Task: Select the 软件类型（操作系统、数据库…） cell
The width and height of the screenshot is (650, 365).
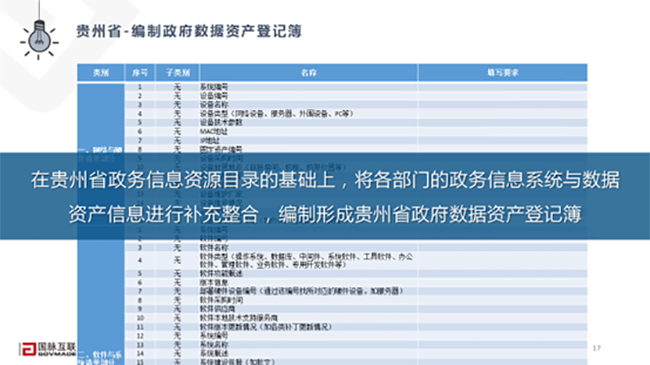Action: click(308, 260)
